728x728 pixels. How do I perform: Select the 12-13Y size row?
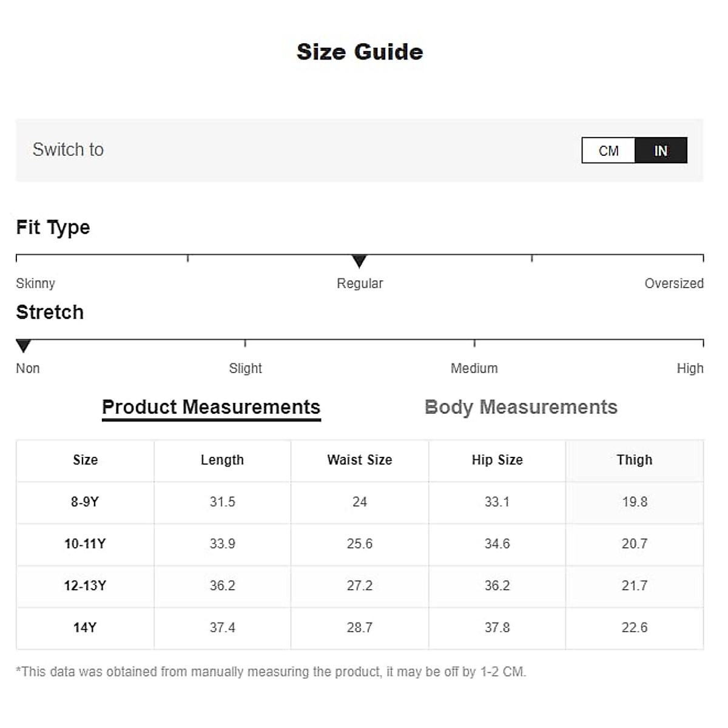pyautogui.click(x=85, y=585)
